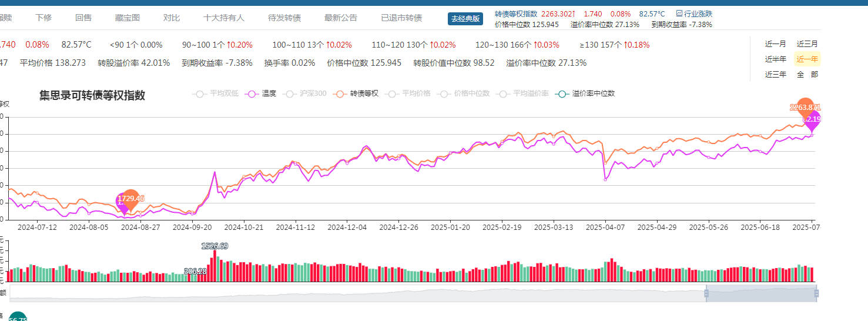This screenshot has width=868, height=321.
Task: Click the teal 56.75 marker bubble
Action: (x=18, y=317)
